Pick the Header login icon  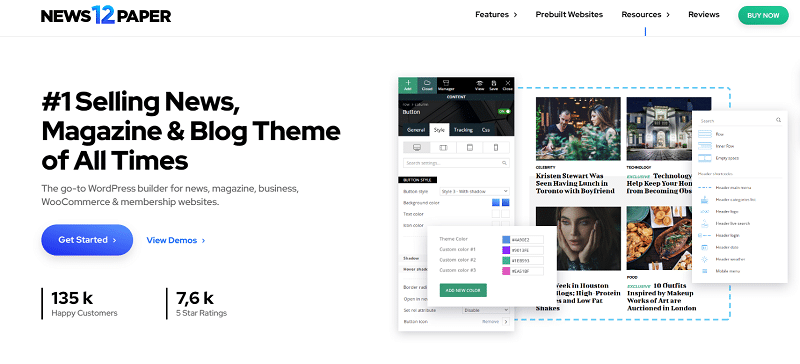[x=705, y=235]
